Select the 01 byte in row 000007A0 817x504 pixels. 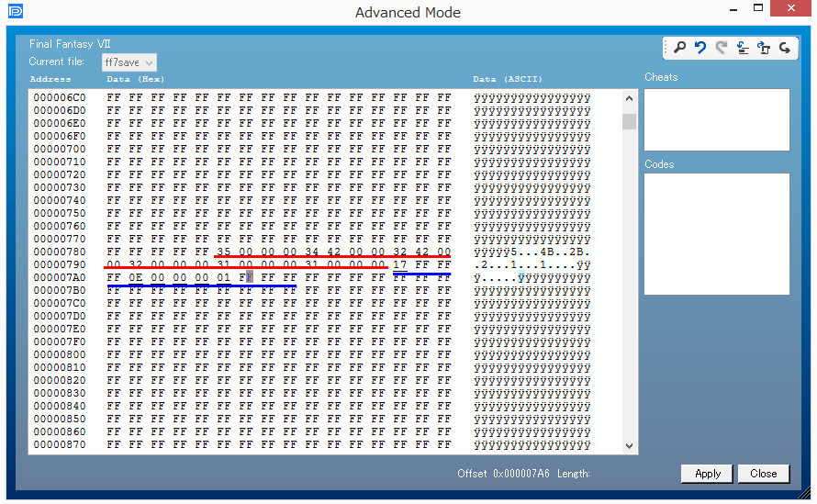coord(224,277)
